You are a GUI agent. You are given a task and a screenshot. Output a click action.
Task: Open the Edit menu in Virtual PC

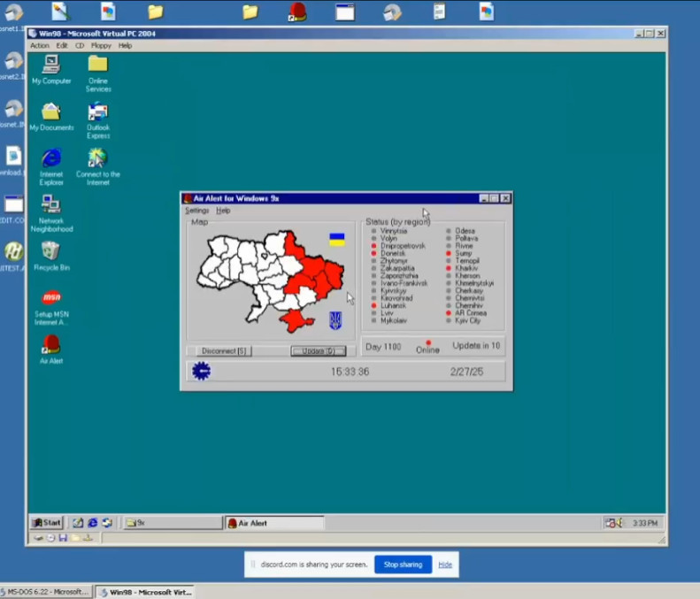pos(62,45)
